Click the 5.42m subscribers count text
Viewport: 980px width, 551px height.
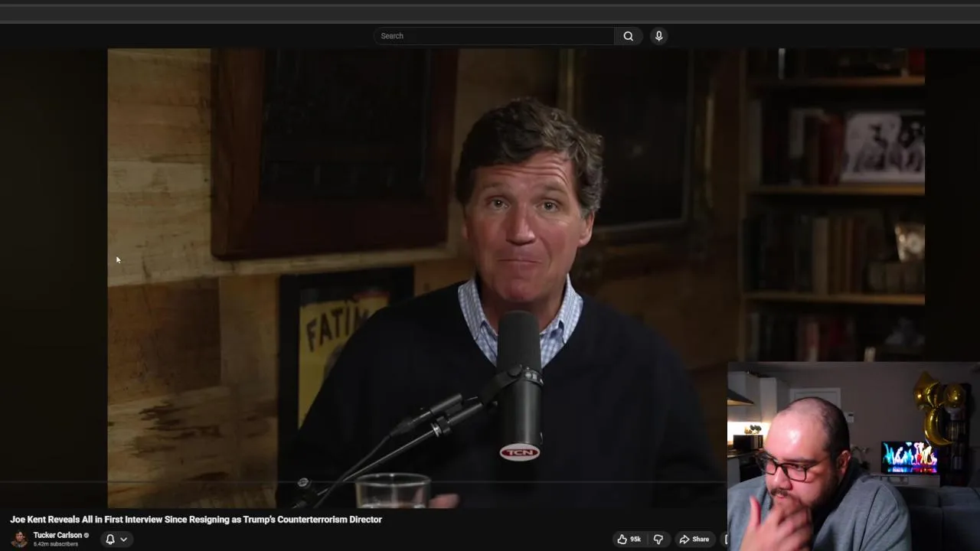coord(55,544)
